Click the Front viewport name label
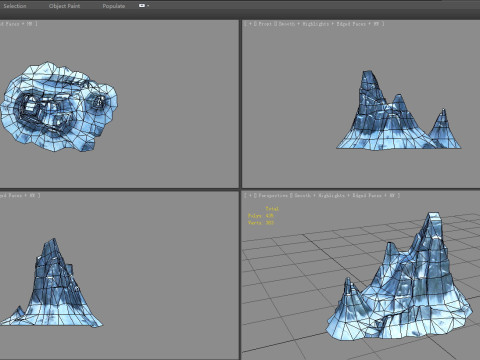480x360 pixels. click(x=265, y=24)
